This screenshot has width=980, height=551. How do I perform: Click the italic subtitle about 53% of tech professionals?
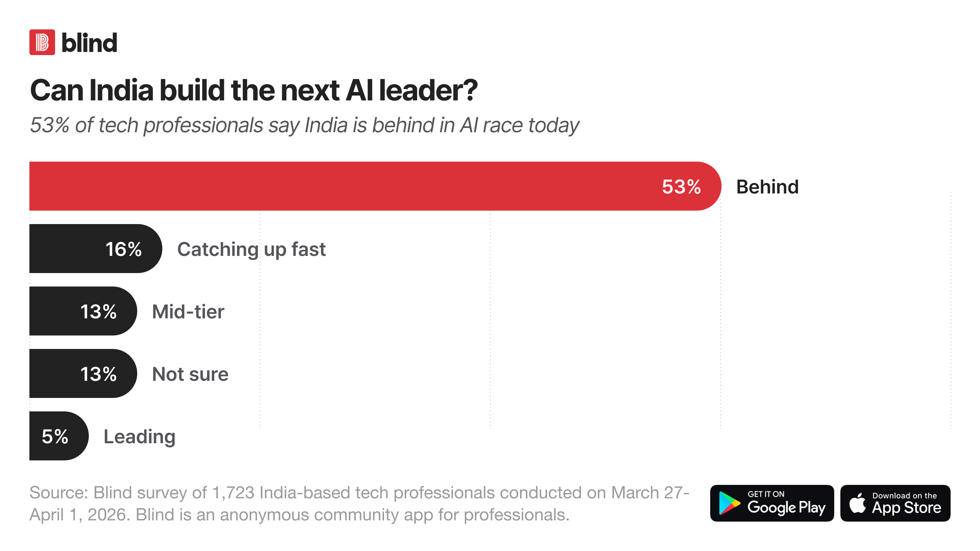point(304,126)
